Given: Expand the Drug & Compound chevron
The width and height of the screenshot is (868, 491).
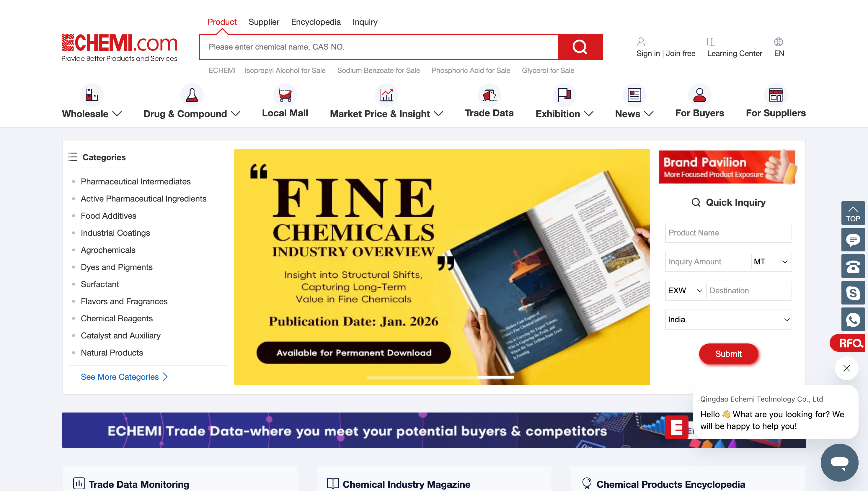Looking at the screenshot, I should tap(236, 114).
